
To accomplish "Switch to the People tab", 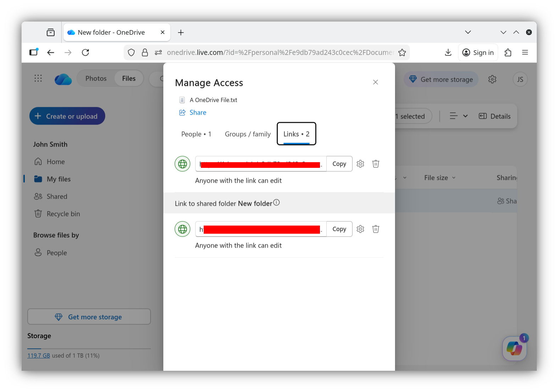I will 196,134.
